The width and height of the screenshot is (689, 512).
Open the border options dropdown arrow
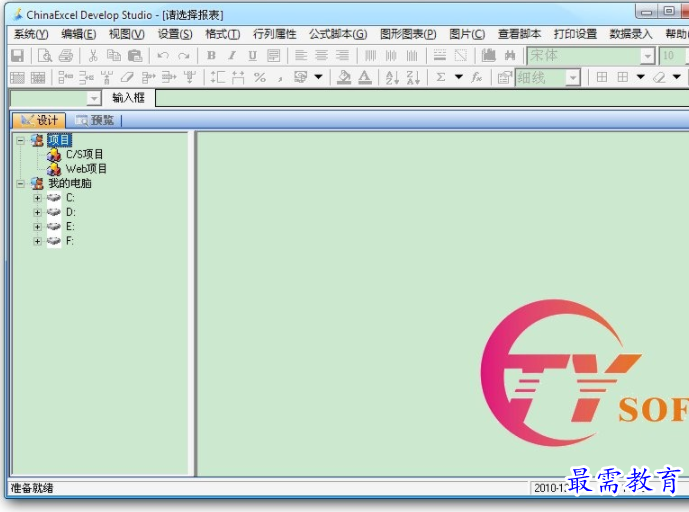(641, 77)
